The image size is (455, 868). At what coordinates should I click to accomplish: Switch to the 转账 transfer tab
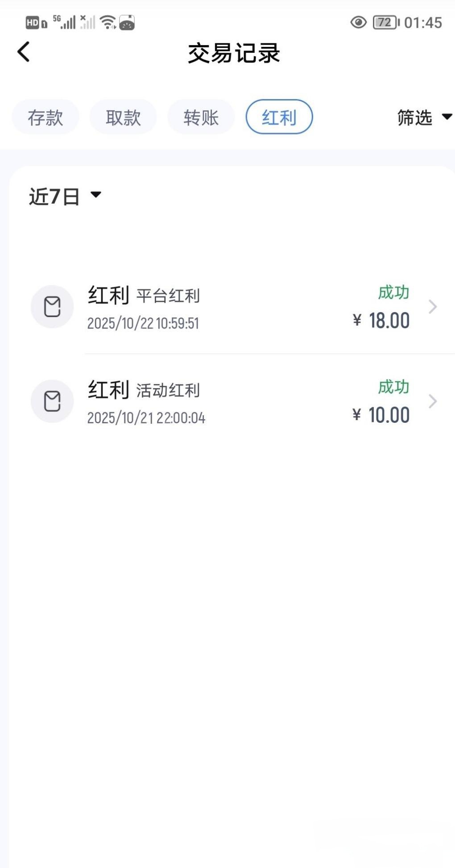201,117
